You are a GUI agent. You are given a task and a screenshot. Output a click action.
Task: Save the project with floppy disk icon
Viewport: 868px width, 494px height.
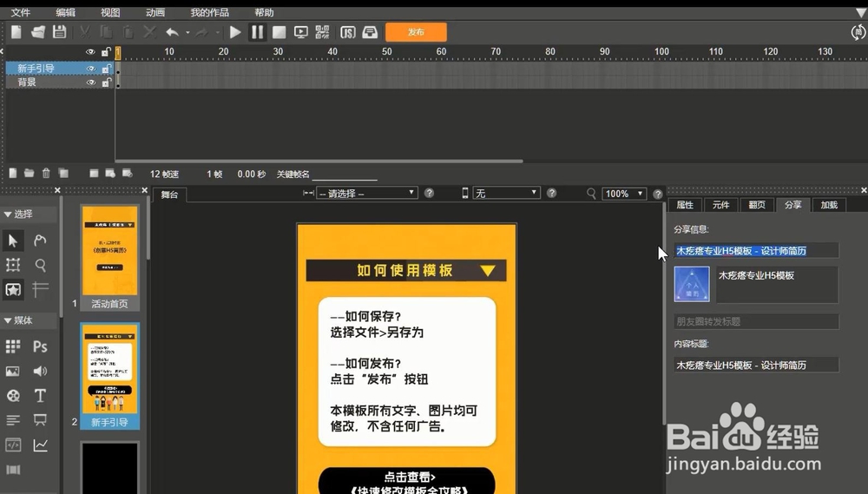pyautogui.click(x=59, y=32)
